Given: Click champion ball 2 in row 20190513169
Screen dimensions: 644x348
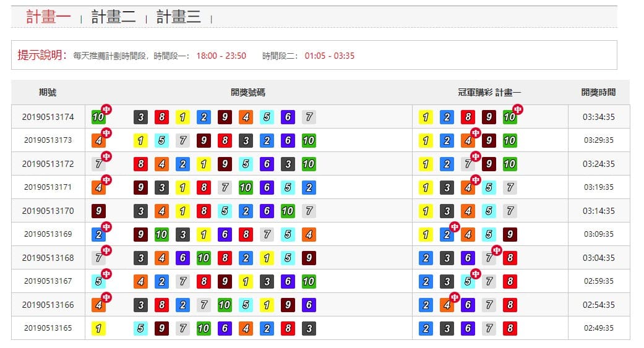Looking at the screenshot, I should pyautogui.click(x=98, y=235).
